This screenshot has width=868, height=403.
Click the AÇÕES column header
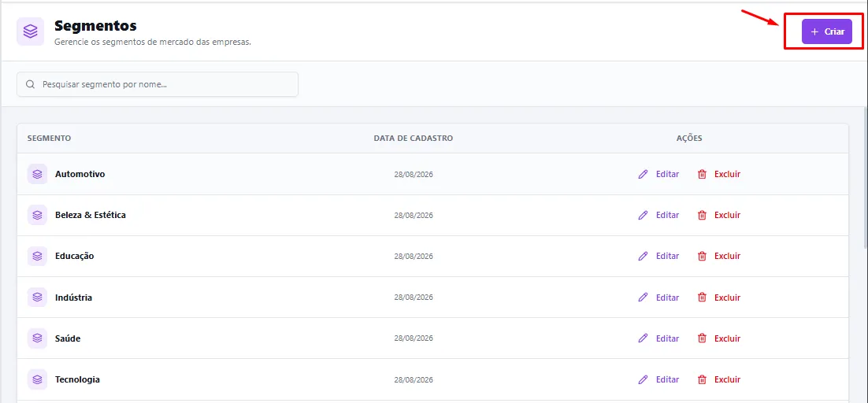point(689,139)
